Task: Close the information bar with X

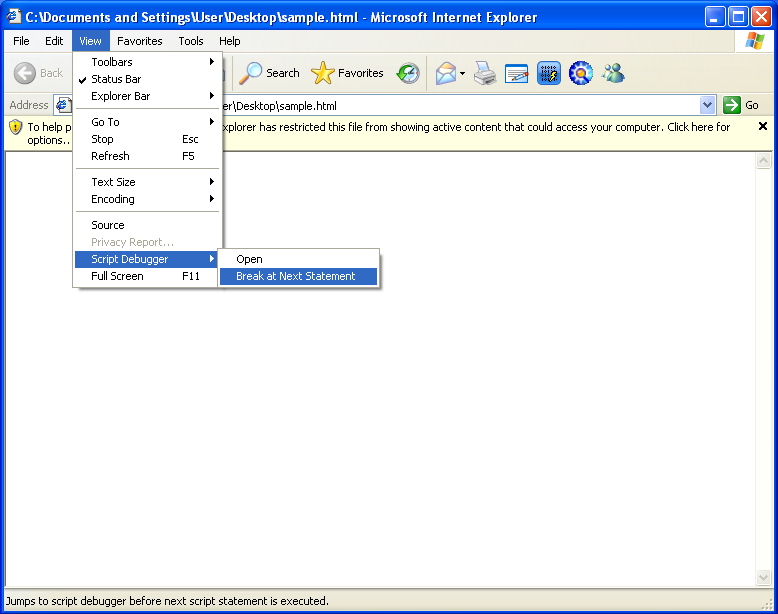Action: 763,127
